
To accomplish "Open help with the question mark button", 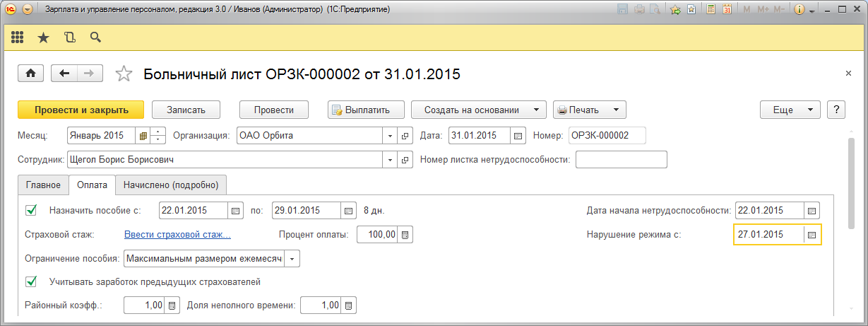I will (x=837, y=110).
